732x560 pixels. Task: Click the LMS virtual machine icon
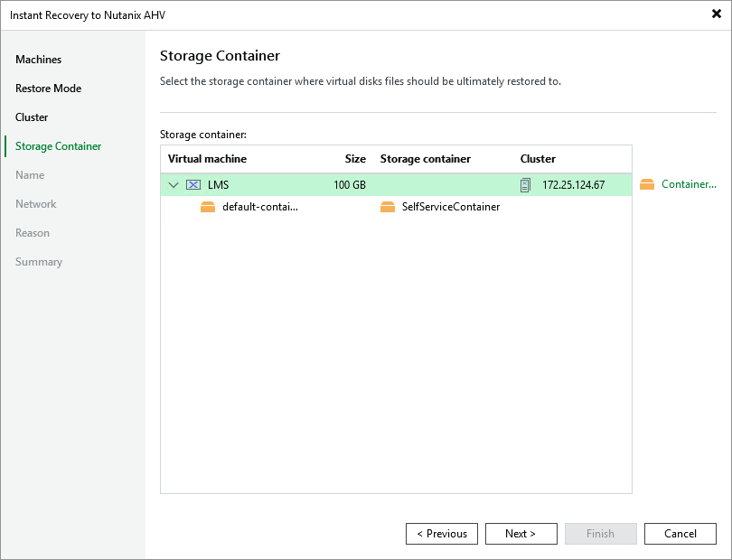pos(193,185)
